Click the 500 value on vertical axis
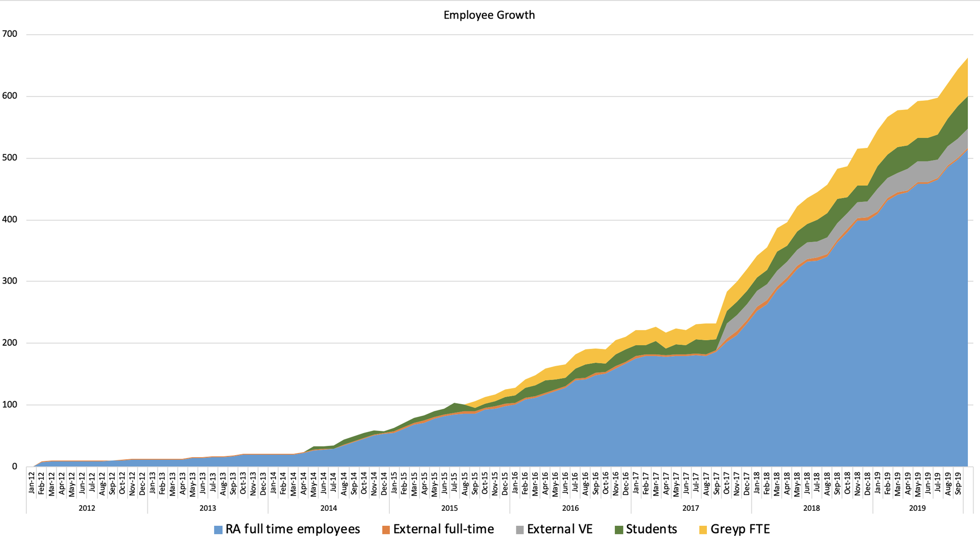 10,158
